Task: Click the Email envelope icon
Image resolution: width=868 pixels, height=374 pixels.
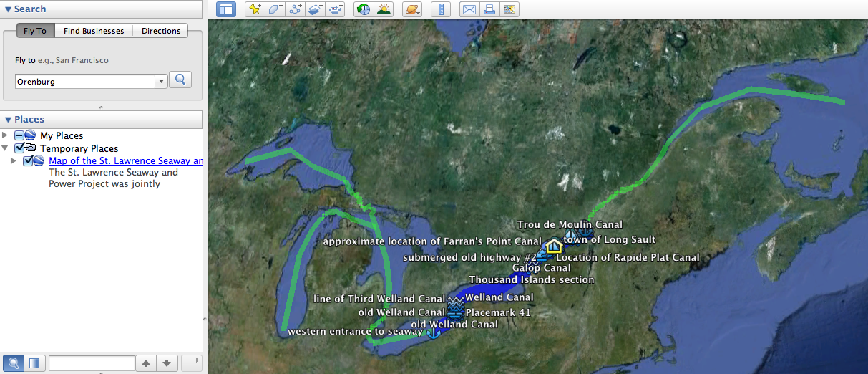Action: pyautogui.click(x=469, y=9)
